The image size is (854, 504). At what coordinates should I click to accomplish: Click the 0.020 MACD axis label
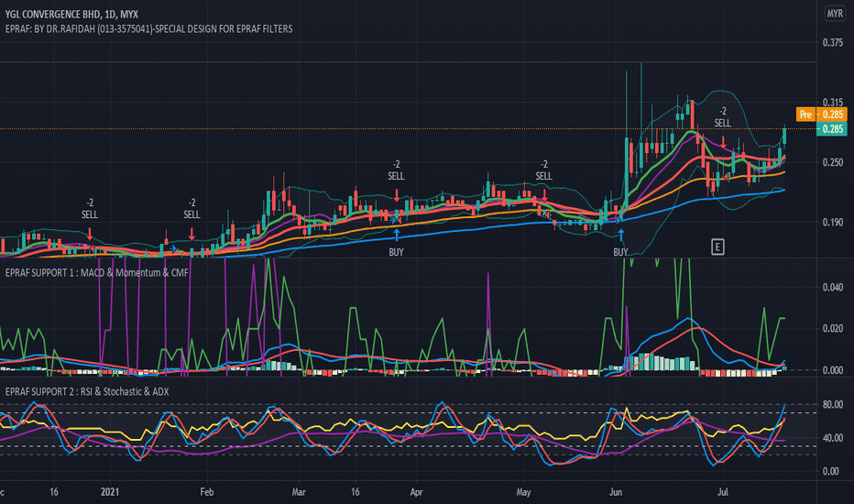pyautogui.click(x=833, y=329)
